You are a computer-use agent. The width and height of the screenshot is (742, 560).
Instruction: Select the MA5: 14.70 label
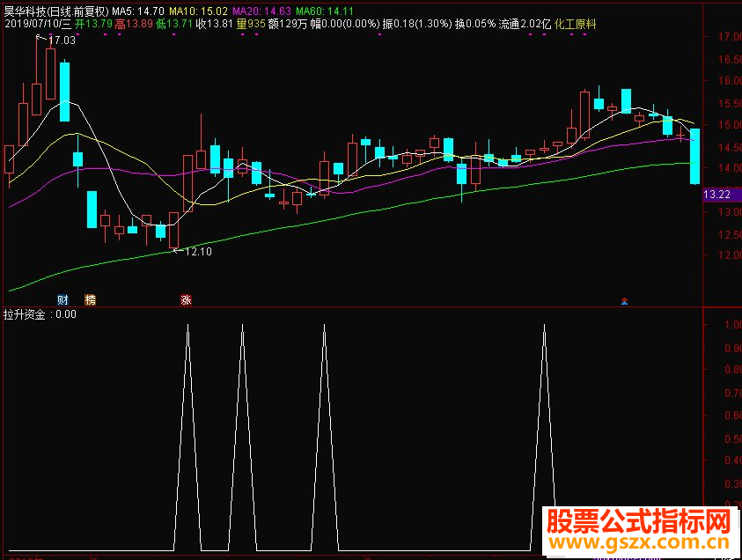138,11
